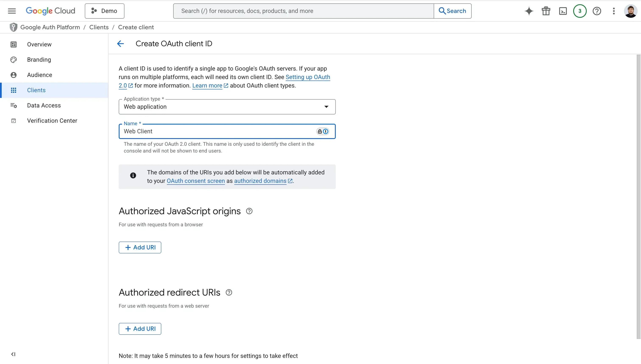This screenshot has height=364, width=641.
Task: Activate Cloud Shell terminal
Action: (x=563, y=11)
